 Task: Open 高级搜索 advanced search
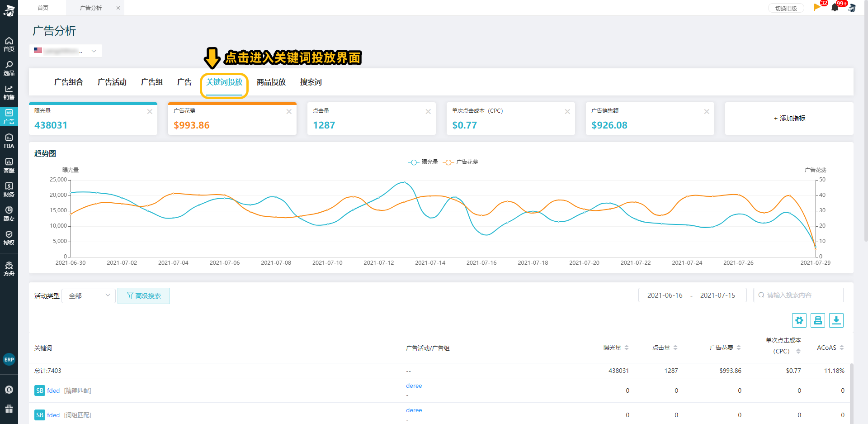[x=144, y=296]
